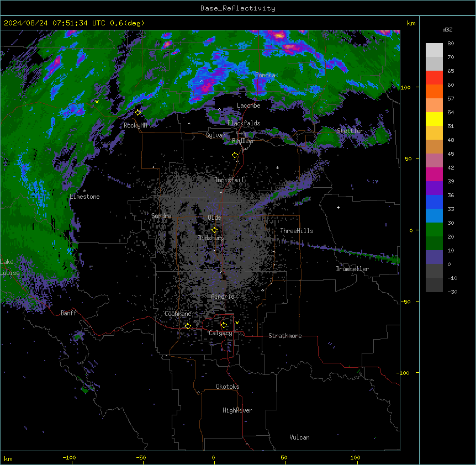Click the yellow diamond marker between Olds and Didsbury
This screenshot has height=465, width=476.
tap(214, 230)
